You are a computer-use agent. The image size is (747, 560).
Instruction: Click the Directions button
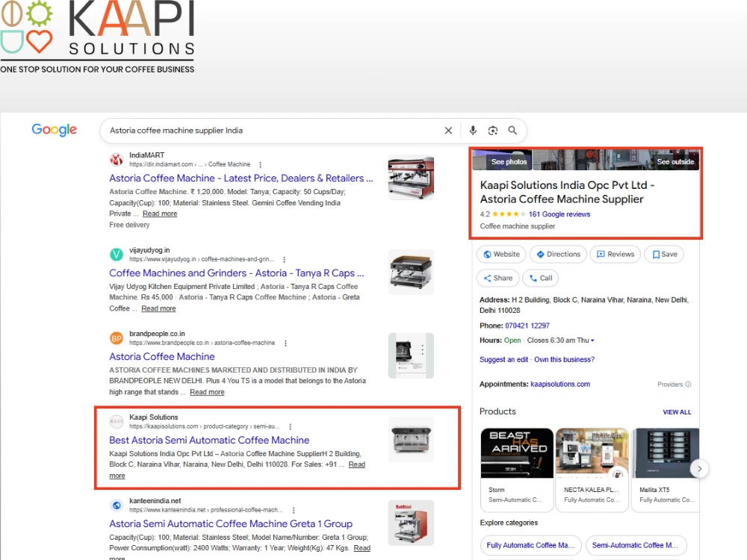tap(558, 255)
